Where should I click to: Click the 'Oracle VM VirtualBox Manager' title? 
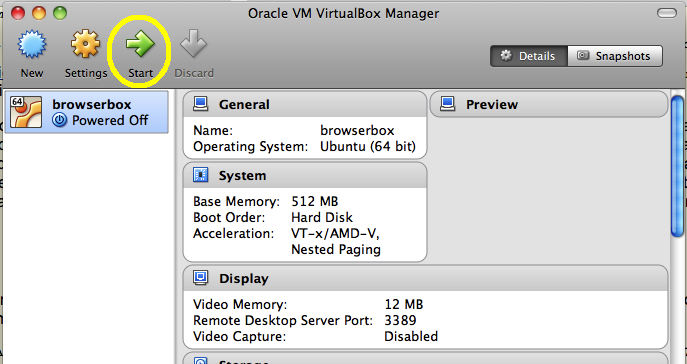[x=343, y=14]
